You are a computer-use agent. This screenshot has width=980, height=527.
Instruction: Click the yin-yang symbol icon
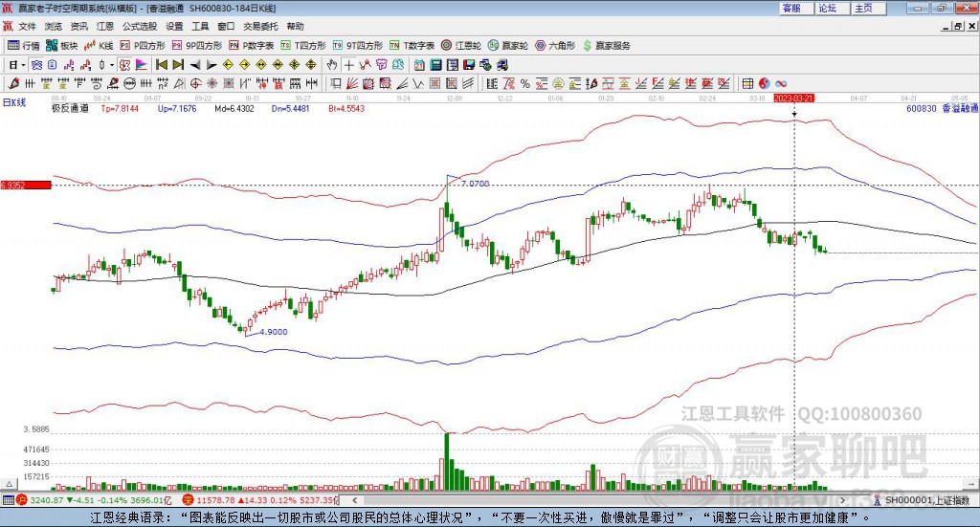click(765, 83)
